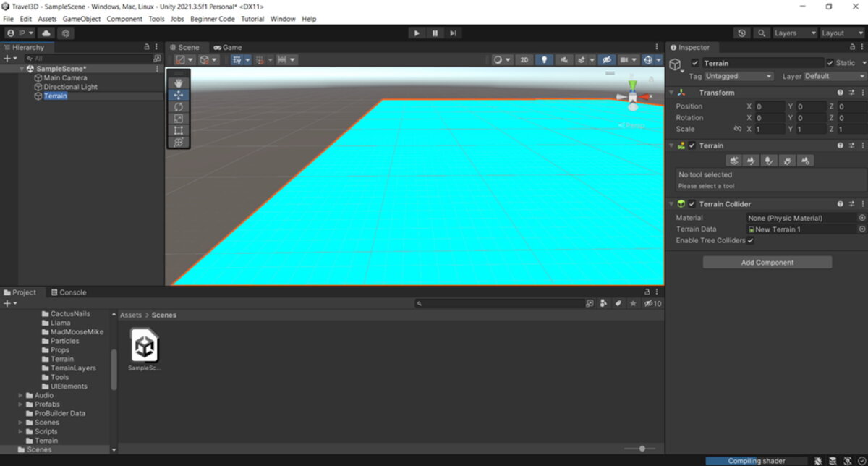This screenshot has width=868, height=466.
Task: Click the bug Debug mode status icon
Action: point(817,460)
